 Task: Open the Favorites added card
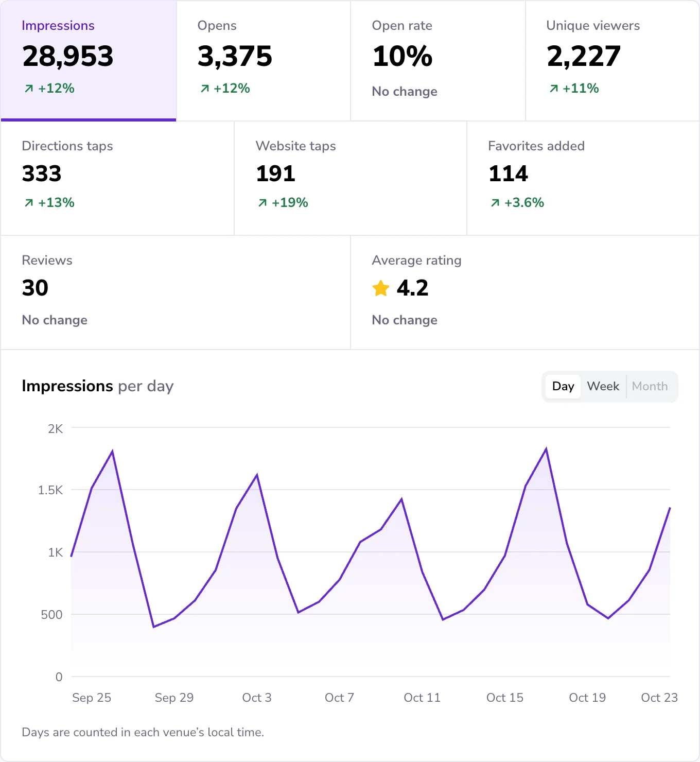[x=583, y=179]
